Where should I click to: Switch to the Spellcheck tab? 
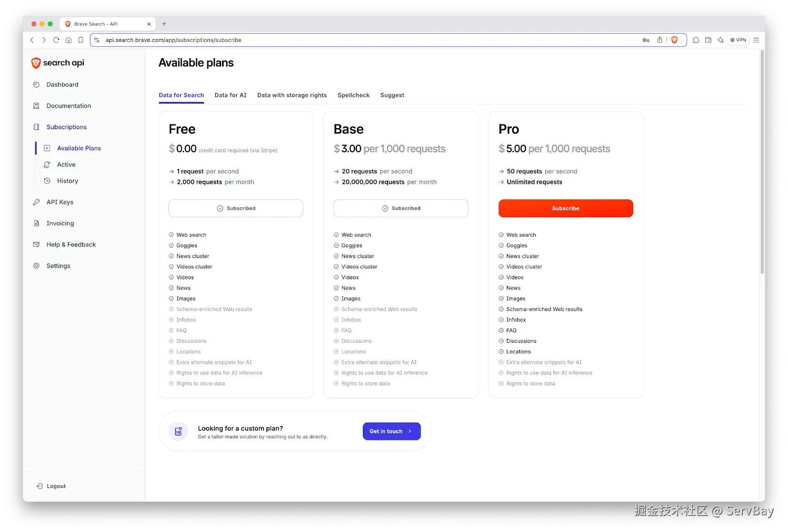click(x=354, y=95)
